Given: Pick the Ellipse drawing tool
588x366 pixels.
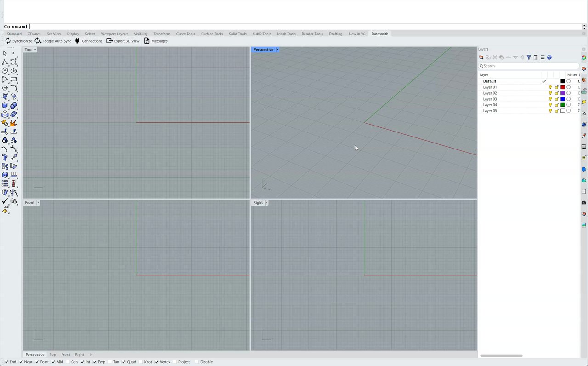Looking at the screenshot, I should click(x=14, y=71).
